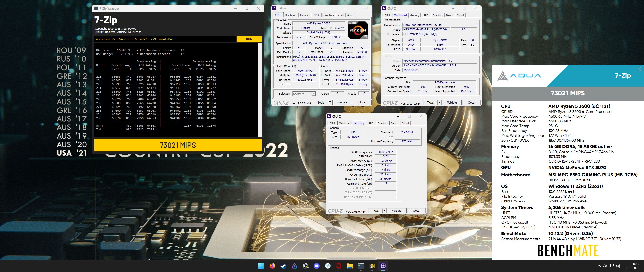Switch to Memory tab in first CPU-Z
This screenshot has width=644, height=272.
pos(305,15)
